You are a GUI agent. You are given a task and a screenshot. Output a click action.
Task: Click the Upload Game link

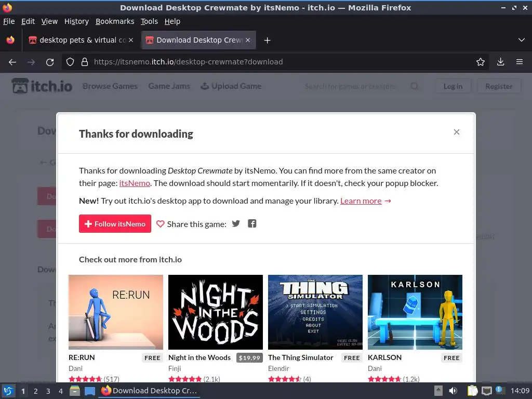231,86
